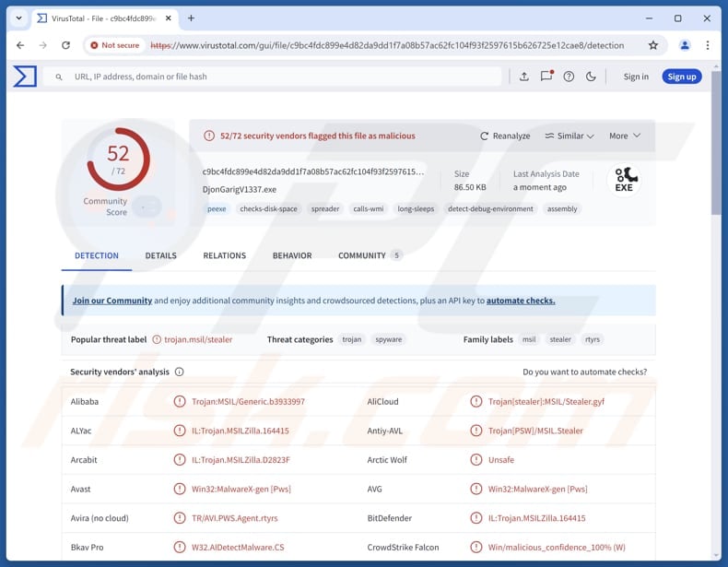Open the Join our Community link
This screenshot has height=567, width=728.
[x=112, y=301]
